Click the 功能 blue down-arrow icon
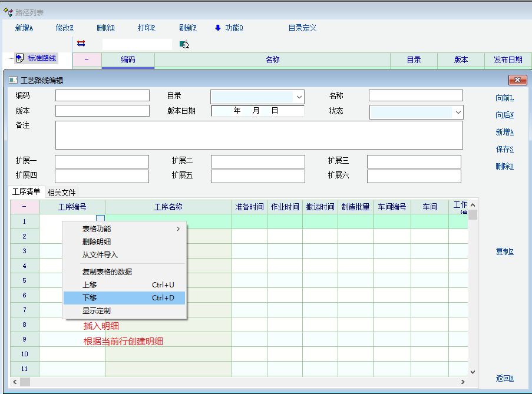The height and width of the screenshot is (394, 532). point(218,28)
